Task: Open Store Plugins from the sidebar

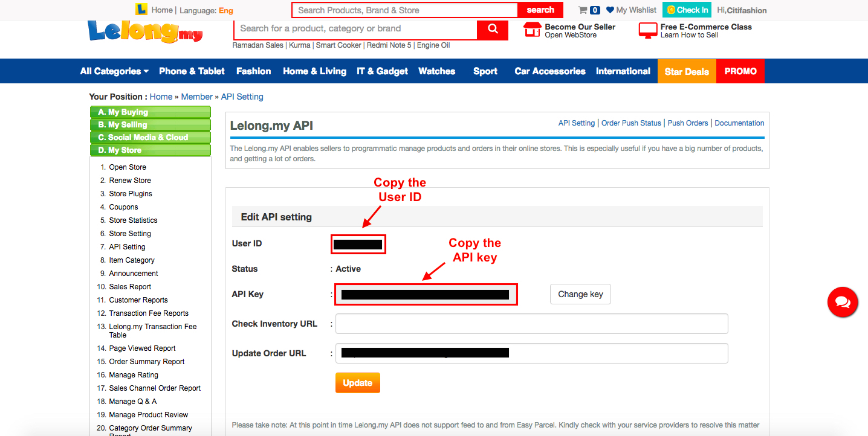Action: tap(131, 194)
